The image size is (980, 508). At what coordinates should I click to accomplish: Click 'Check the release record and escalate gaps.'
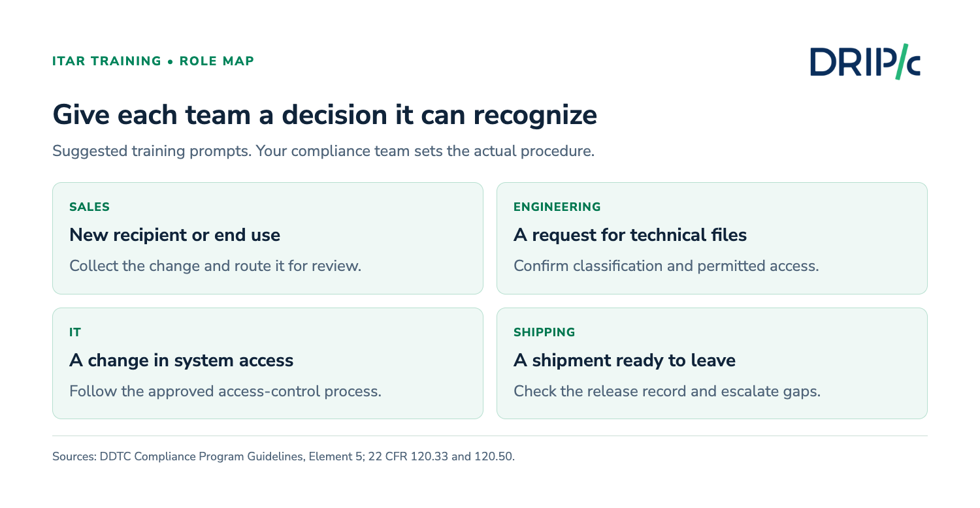(x=667, y=392)
